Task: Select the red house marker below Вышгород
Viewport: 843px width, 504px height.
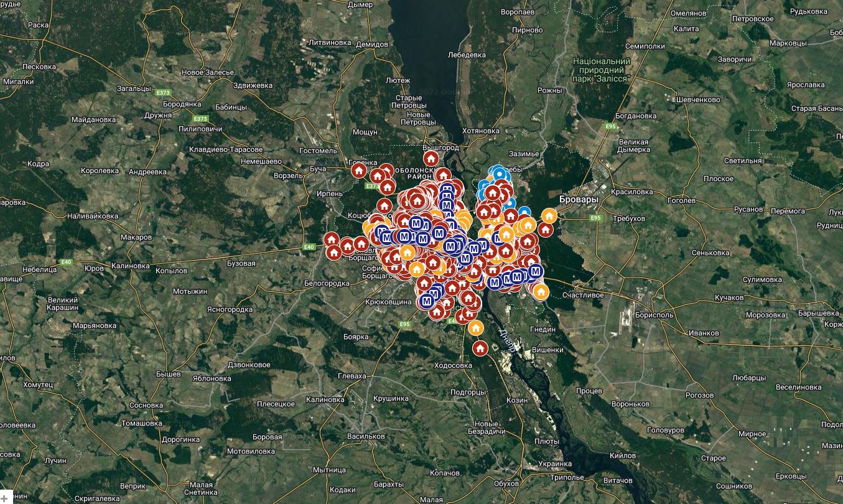Action: (430, 159)
